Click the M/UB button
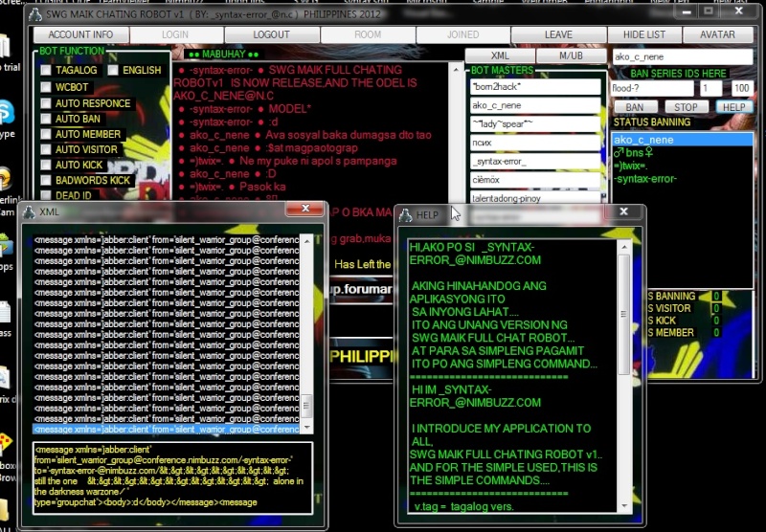Image resolution: width=766 pixels, height=532 pixels. point(571,55)
